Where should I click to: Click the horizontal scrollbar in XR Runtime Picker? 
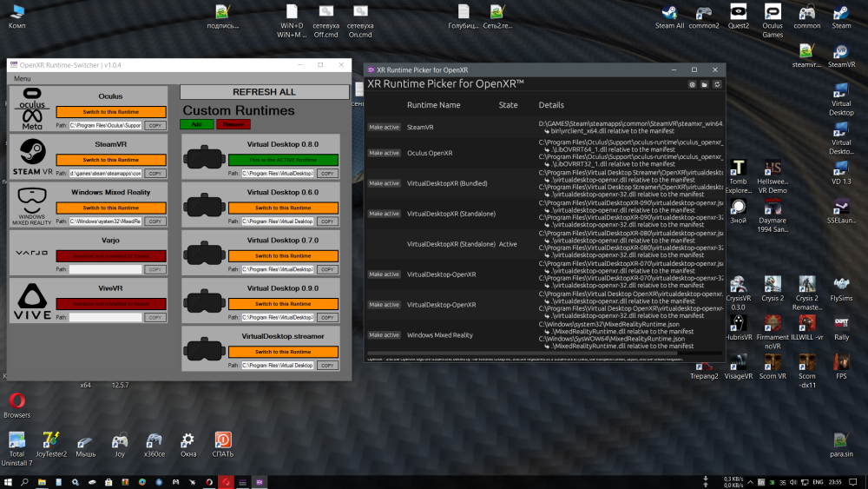(522, 353)
